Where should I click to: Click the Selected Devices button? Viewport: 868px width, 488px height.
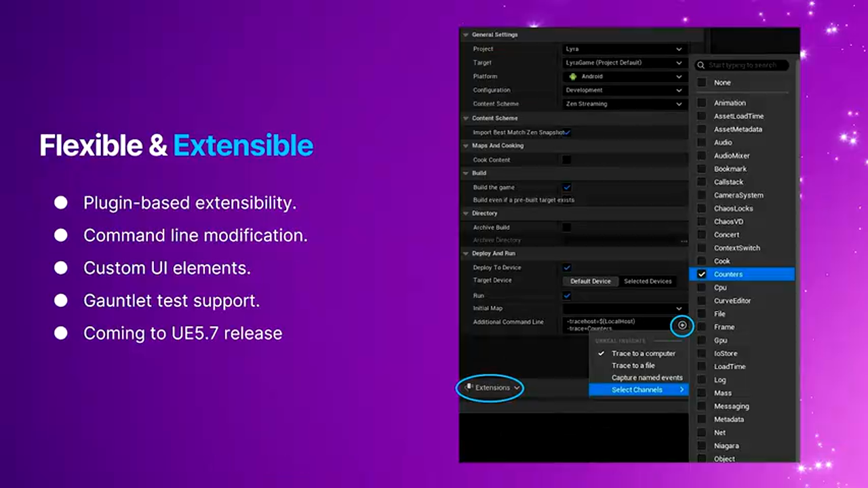click(648, 281)
